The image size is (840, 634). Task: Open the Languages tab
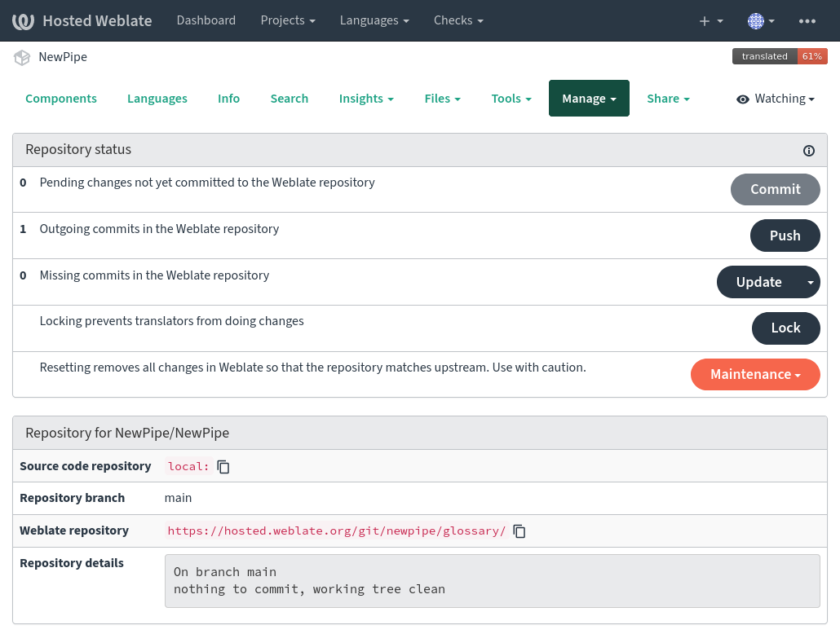(x=157, y=99)
